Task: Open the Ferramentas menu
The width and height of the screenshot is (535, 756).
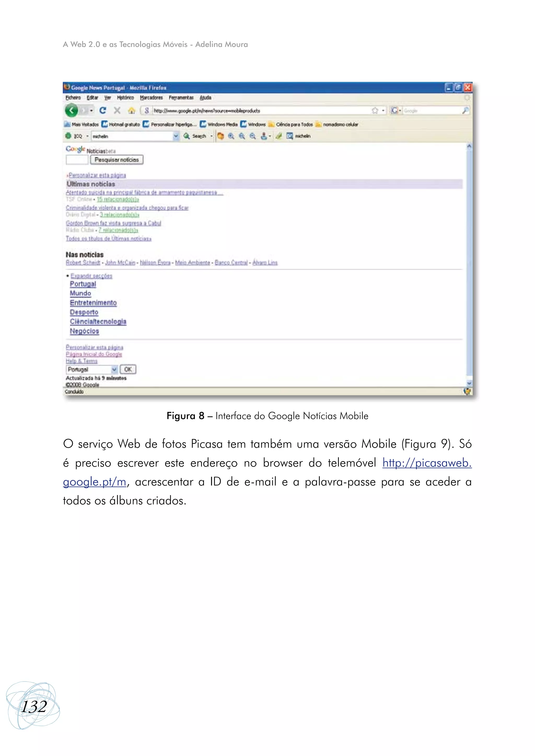Action: (x=181, y=98)
